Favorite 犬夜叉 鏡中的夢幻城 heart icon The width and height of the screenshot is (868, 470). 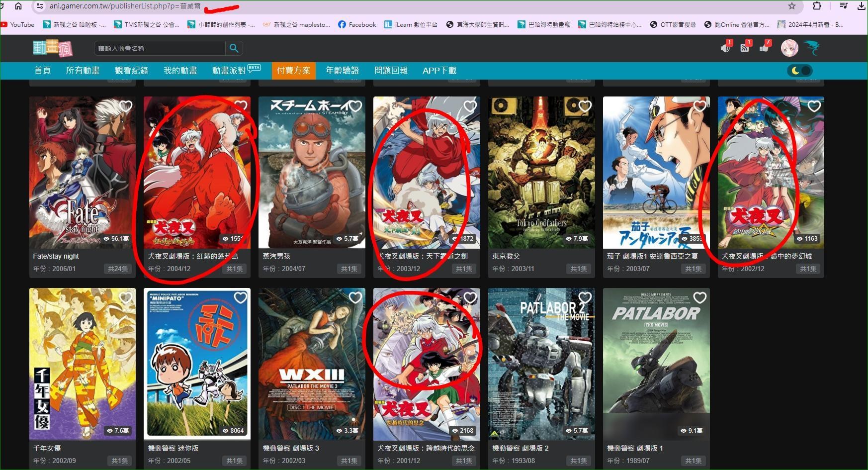tap(814, 106)
